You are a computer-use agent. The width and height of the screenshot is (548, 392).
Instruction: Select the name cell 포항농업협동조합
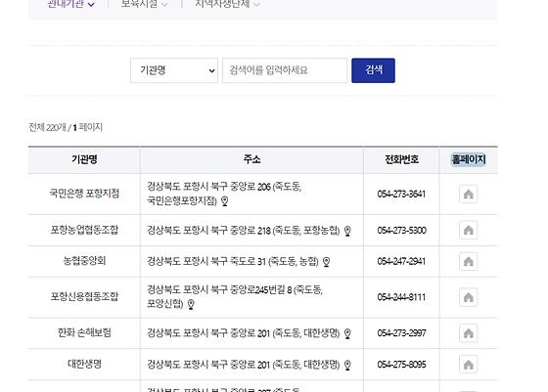pyautogui.click(x=84, y=230)
